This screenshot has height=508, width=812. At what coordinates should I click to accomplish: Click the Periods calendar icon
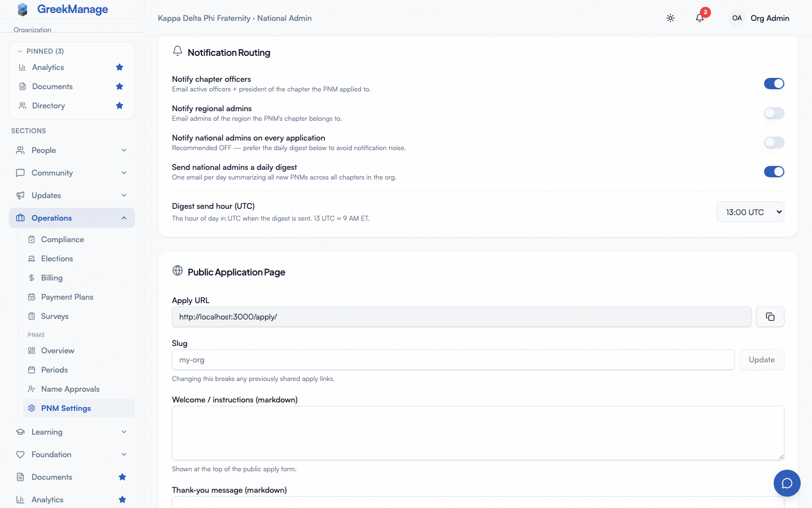click(32, 370)
